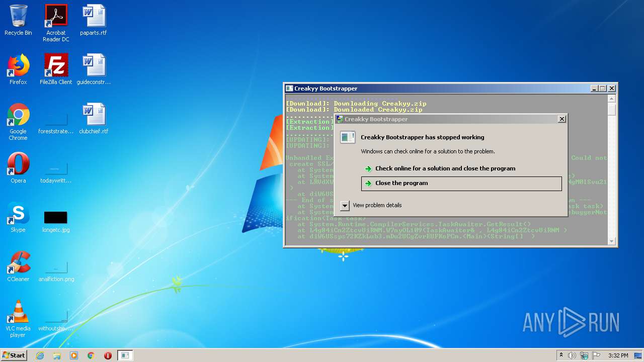Click console title bar icon menu
The width and height of the screenshot is (644, 362).
289,88
